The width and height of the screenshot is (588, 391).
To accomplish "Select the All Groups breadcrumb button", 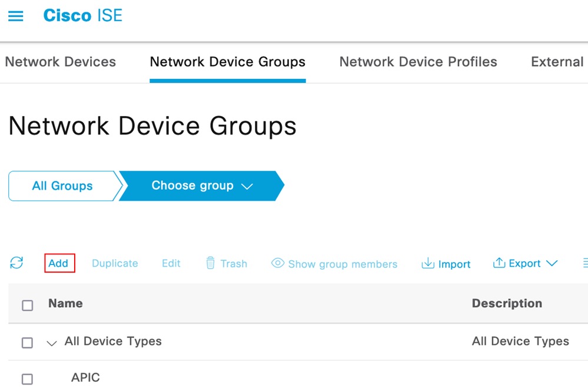I will 62,186.
